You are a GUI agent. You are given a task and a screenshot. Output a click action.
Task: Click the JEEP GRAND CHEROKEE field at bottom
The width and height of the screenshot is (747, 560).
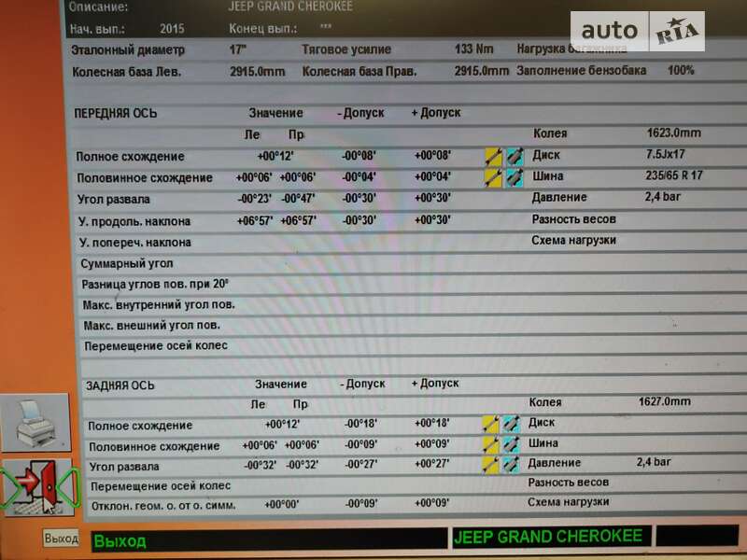[x=551, y=537]
